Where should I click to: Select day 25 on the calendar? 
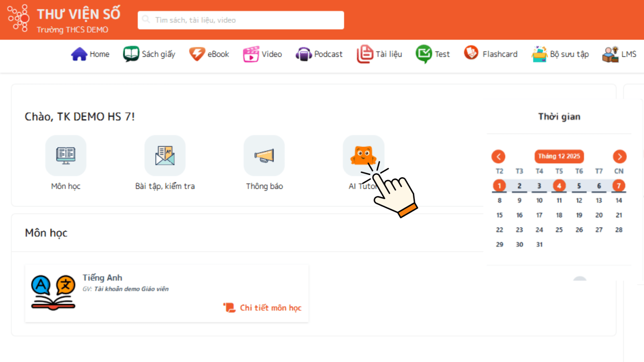click(559, 230)
